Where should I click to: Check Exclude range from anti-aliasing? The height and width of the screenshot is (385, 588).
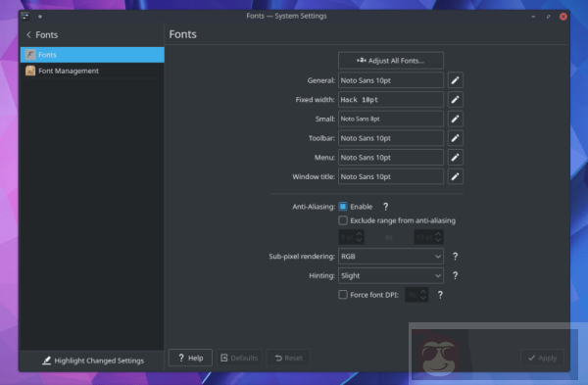tap(343, 220)
